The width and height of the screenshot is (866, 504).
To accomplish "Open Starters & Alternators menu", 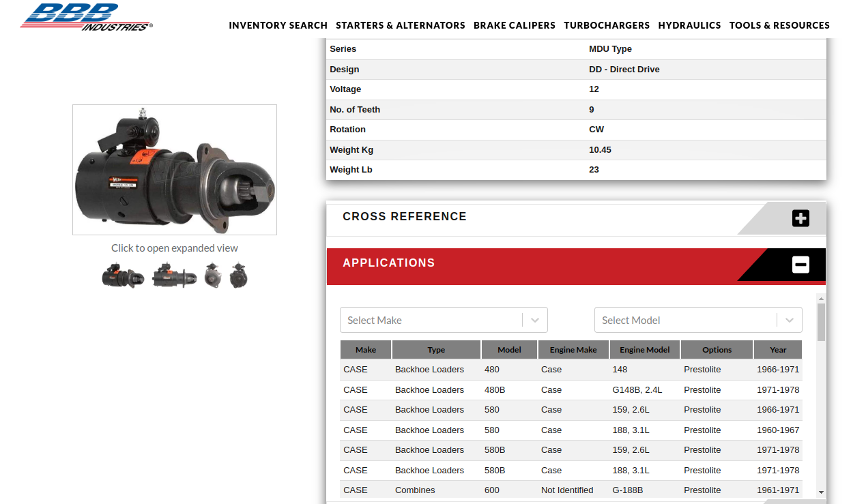I will (x=401, y=25).
